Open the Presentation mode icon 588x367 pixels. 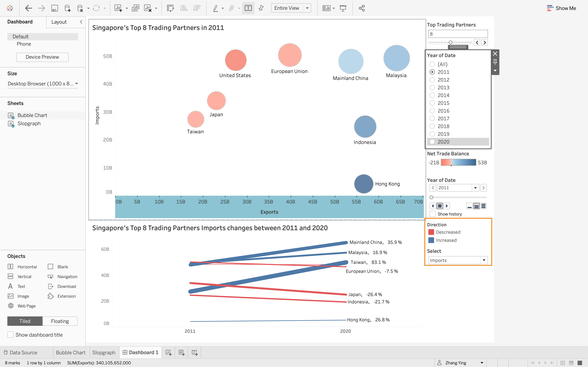pyautogui.click(x=343, y=8)
